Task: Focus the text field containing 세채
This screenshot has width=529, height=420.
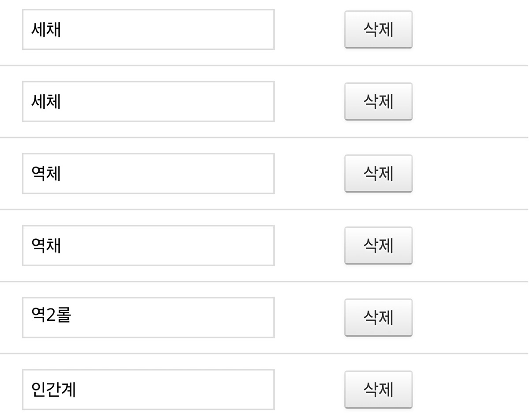Action: pyautogui.click(x=148, y=30)
